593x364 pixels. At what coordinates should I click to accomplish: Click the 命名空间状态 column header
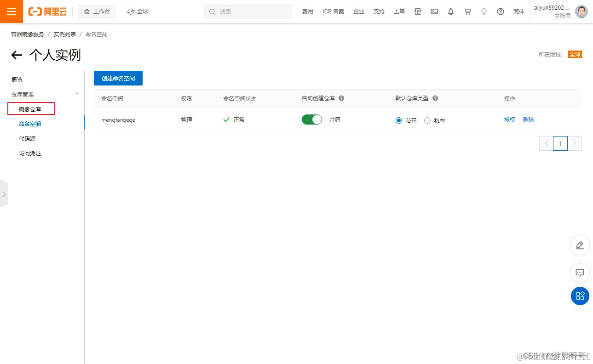click(x=240, y=98)
